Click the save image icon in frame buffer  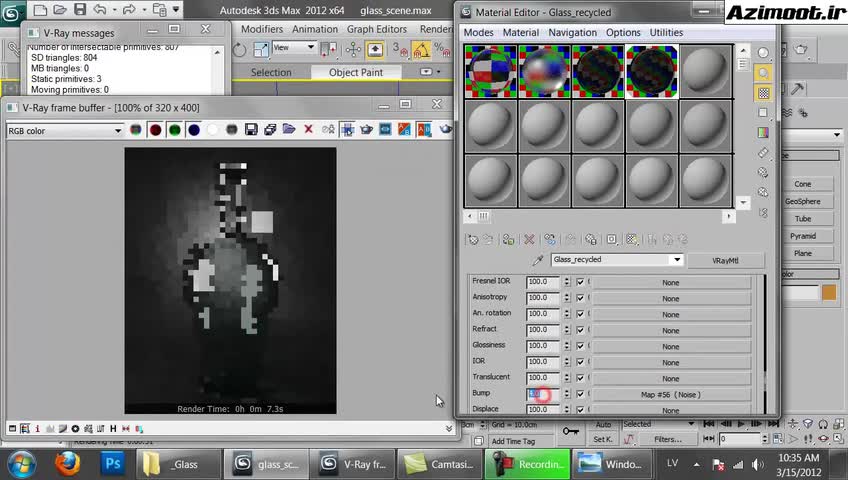coord(251,130)
